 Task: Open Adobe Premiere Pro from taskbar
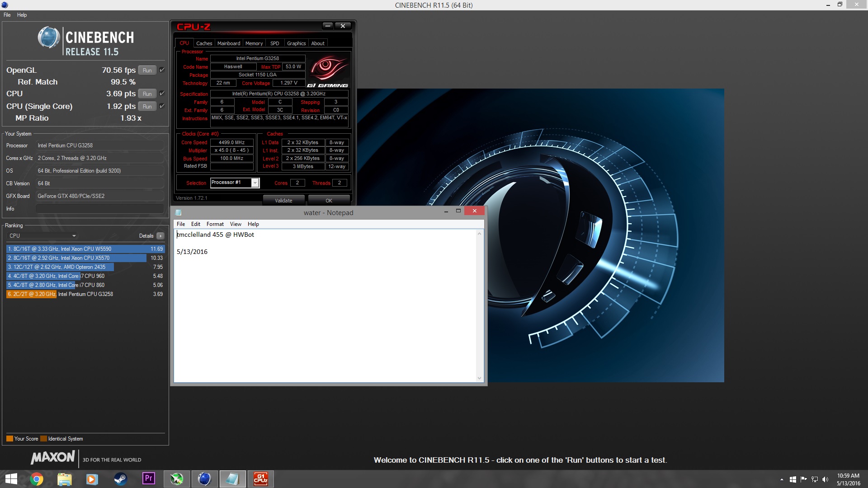pyautogui.click(x=148, y=479)
